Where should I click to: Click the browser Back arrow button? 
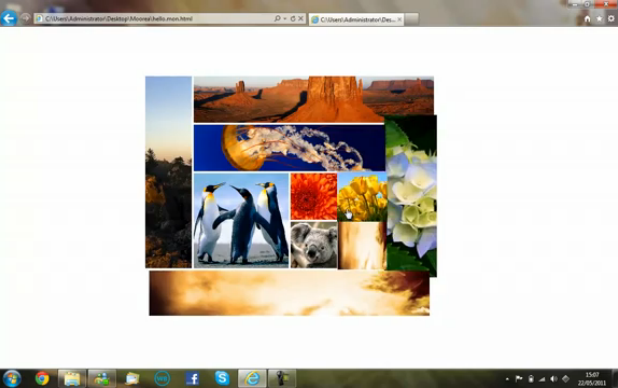tap(9, 18)
